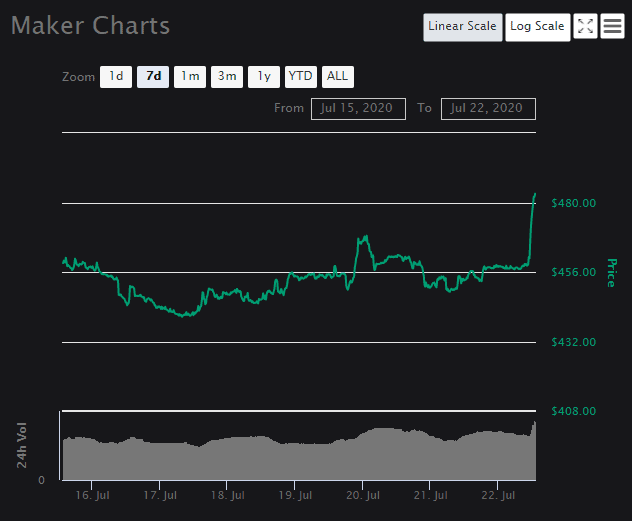Click the price spike peak above $480
632x521 pixels.
pyautogui.click(x=535, y=194)
